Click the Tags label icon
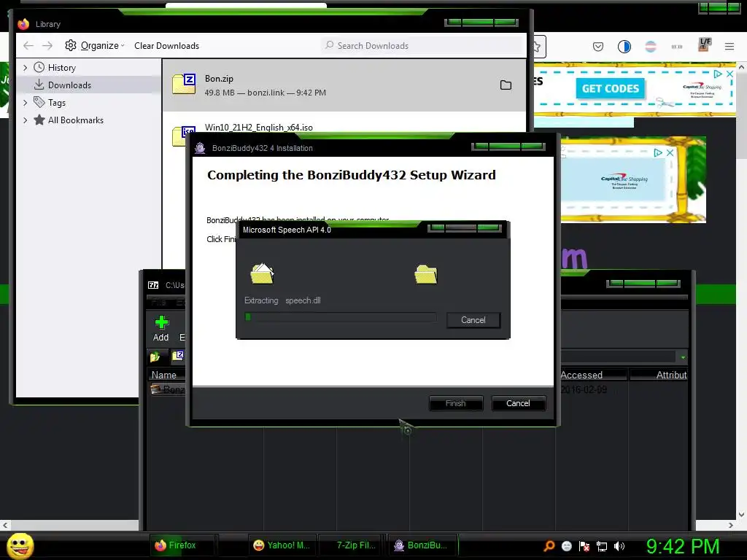747x560 pixels. coord(39,102)
